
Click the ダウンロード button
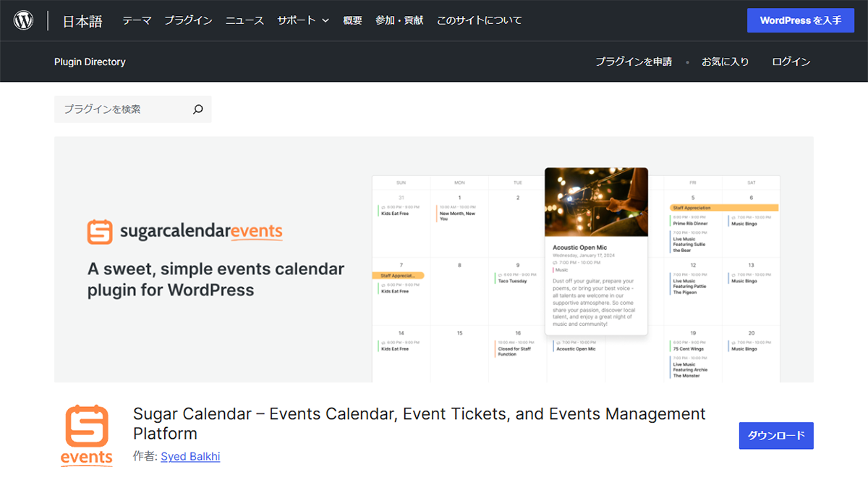pos(776,436)
